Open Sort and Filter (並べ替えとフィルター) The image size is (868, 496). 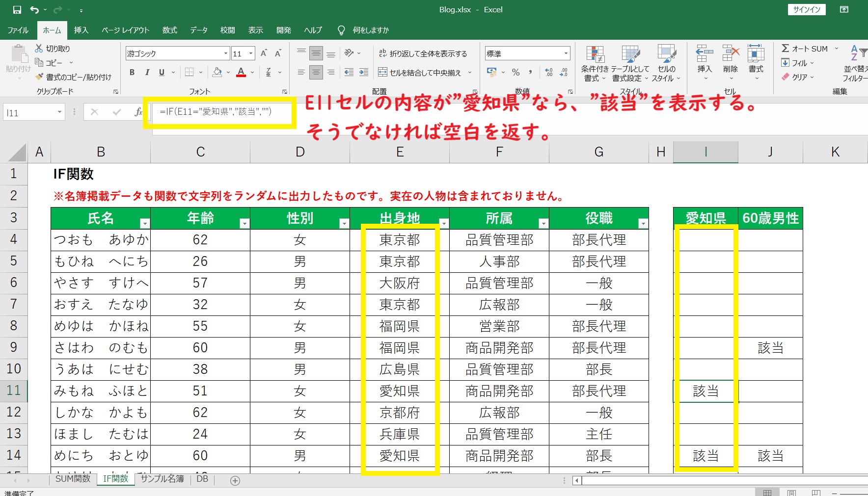click(857, 64)
